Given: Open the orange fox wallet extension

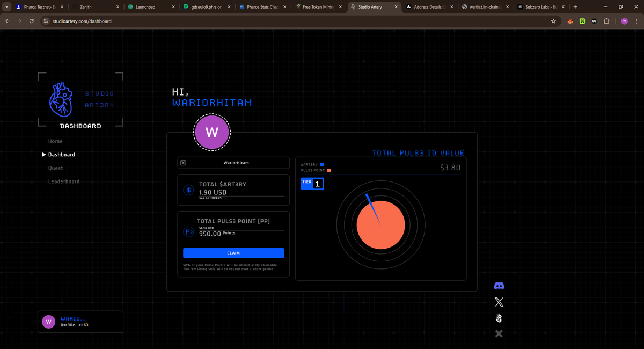Looking at the screenshot, I should tap(570, 21).
